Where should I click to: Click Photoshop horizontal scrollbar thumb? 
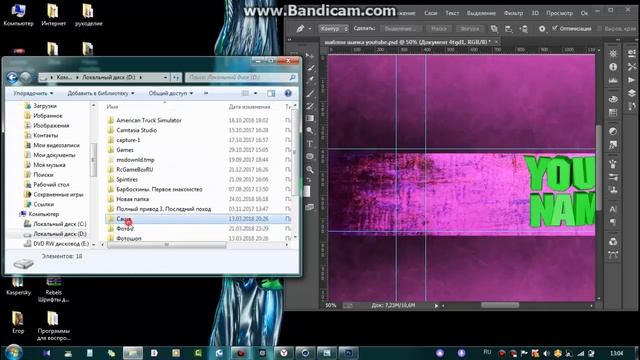pos(500,305)
